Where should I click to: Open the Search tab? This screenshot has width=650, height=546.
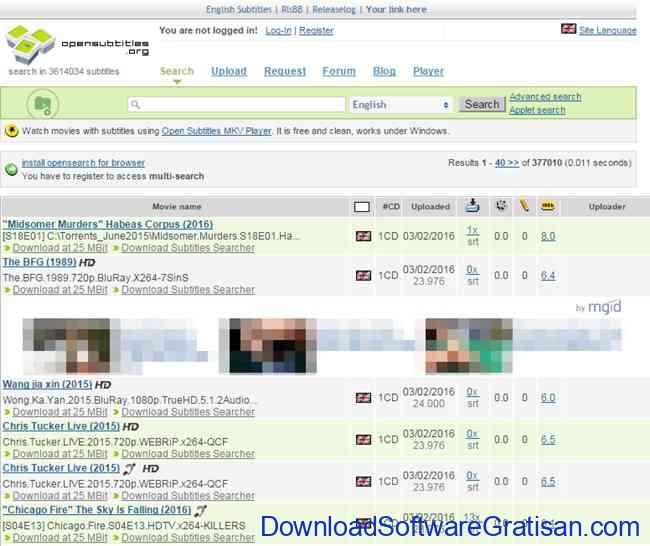coord(177,71)
